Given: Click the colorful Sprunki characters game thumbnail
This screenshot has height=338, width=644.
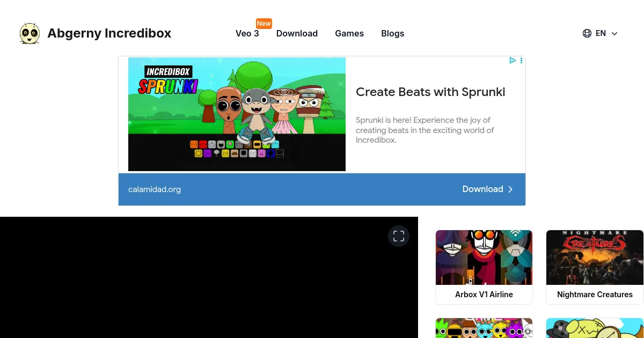Looking at the screenshot, I should [x=484, y=328].
